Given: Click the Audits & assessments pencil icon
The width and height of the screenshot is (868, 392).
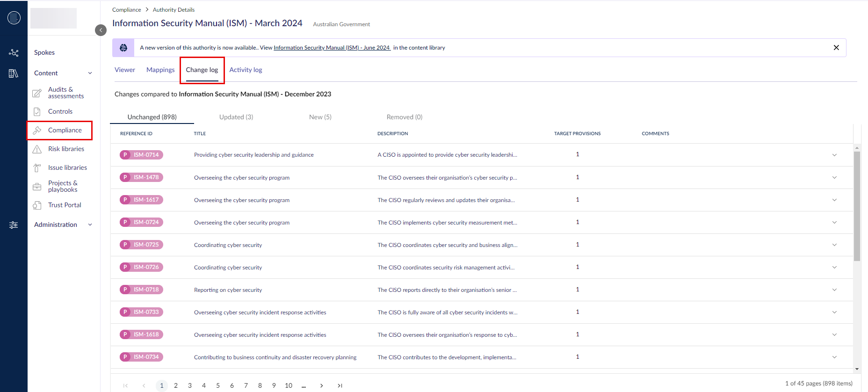Looking at the screenshot, I should pos(37,93).
